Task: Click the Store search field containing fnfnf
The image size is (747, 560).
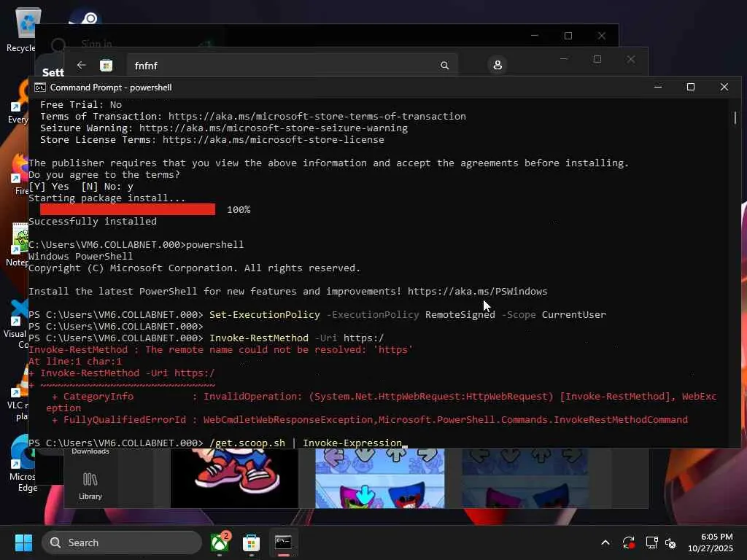Action: pos(292,65)
